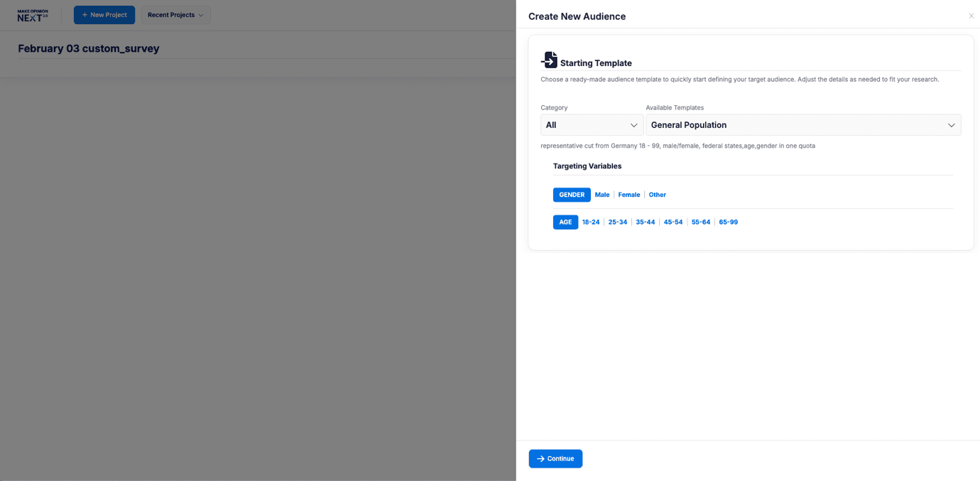980x481 pixels.
Task: Select the 18-24 age range
Action: click(590, 222)
